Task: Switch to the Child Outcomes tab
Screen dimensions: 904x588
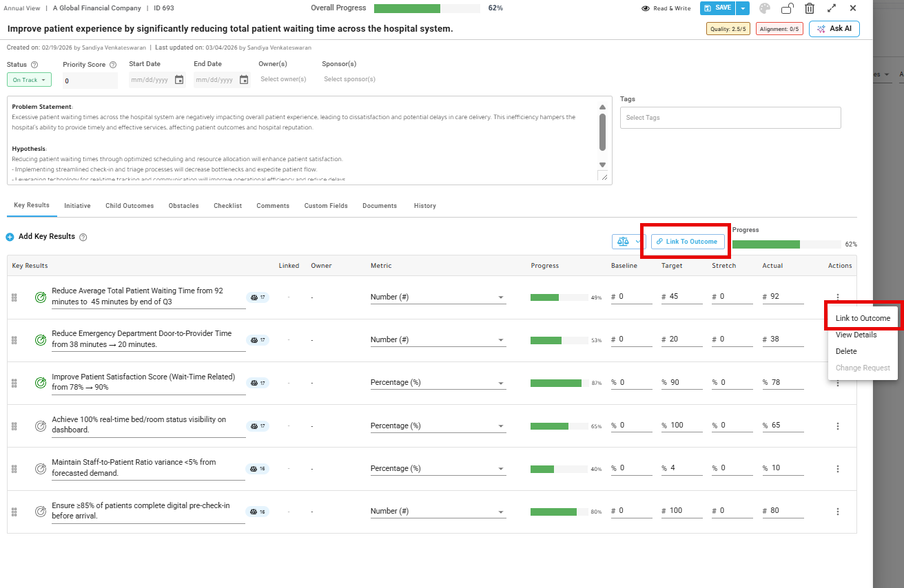Action: click(129, 206)
